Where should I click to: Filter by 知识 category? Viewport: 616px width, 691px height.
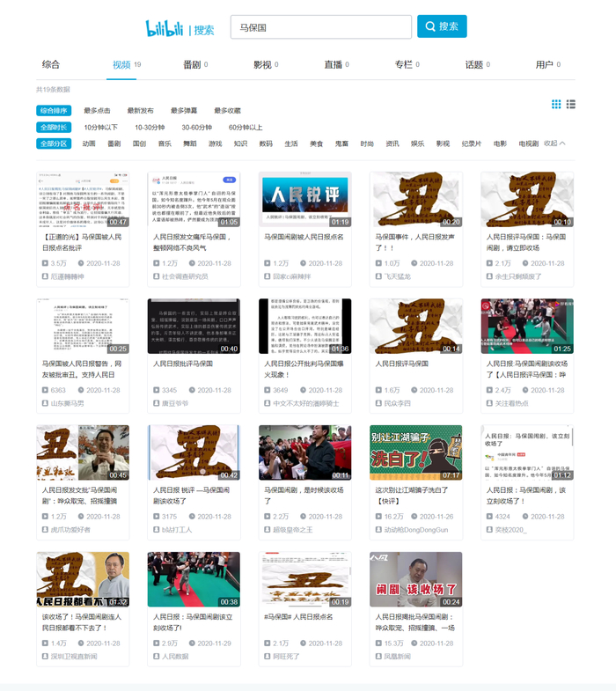(x=240, y=143)
